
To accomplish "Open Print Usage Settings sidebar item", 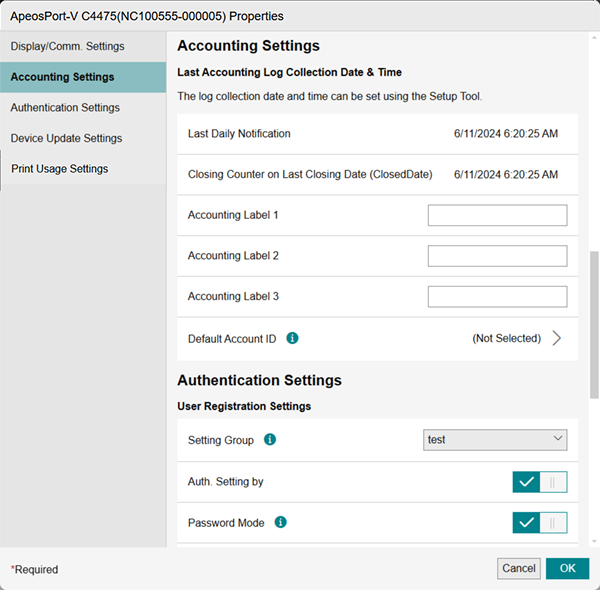I will coord(83,169).
